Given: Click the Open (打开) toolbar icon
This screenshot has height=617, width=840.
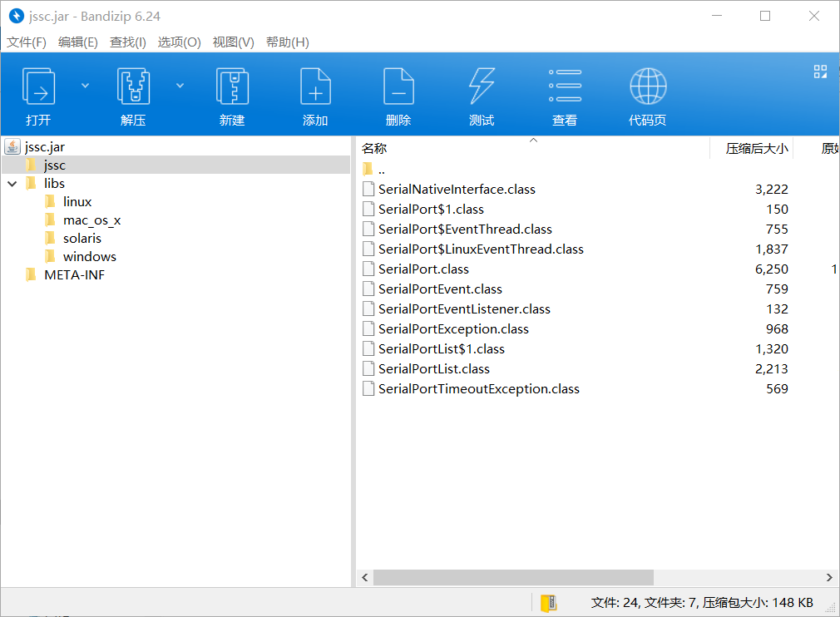Looking at the screenshot, I should coord(38,86).
